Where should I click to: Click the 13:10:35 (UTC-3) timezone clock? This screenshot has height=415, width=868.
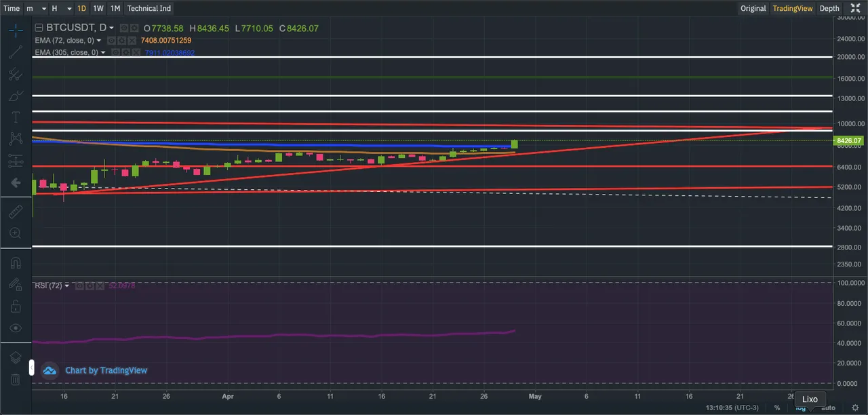[x=731, y=408]
